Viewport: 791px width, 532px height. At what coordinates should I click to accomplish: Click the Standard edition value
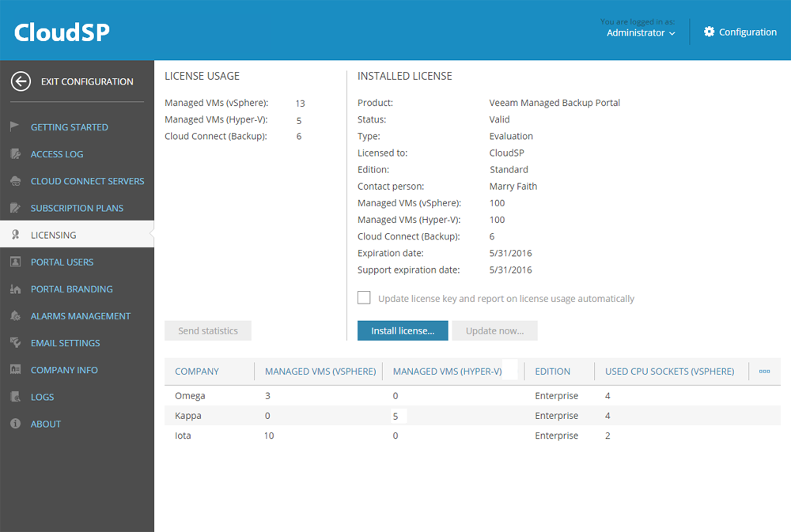(509, 170)
